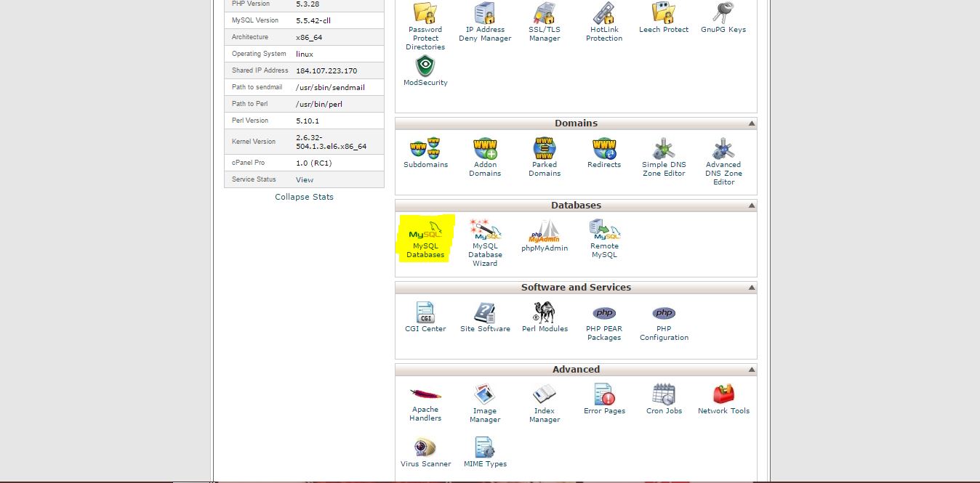Click the Perl Version value 5.10.1

[x=308, y=121]
